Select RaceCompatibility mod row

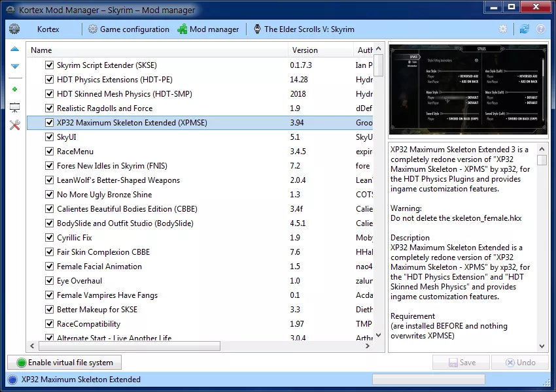click(200, 324)
